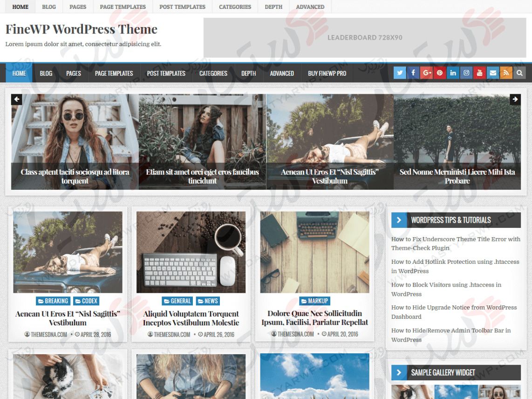Open the 'How to Add Hotlink Protection' link

455,266
